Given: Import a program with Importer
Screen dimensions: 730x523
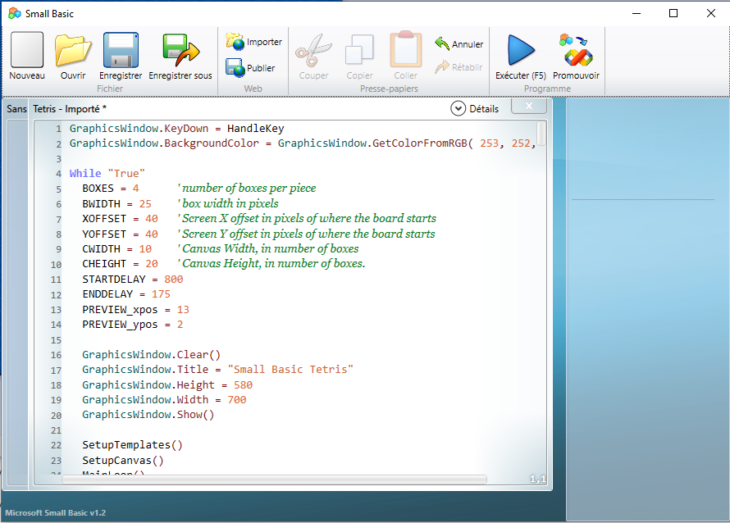Looking at the screenshot, I should (x=254, y=42).
